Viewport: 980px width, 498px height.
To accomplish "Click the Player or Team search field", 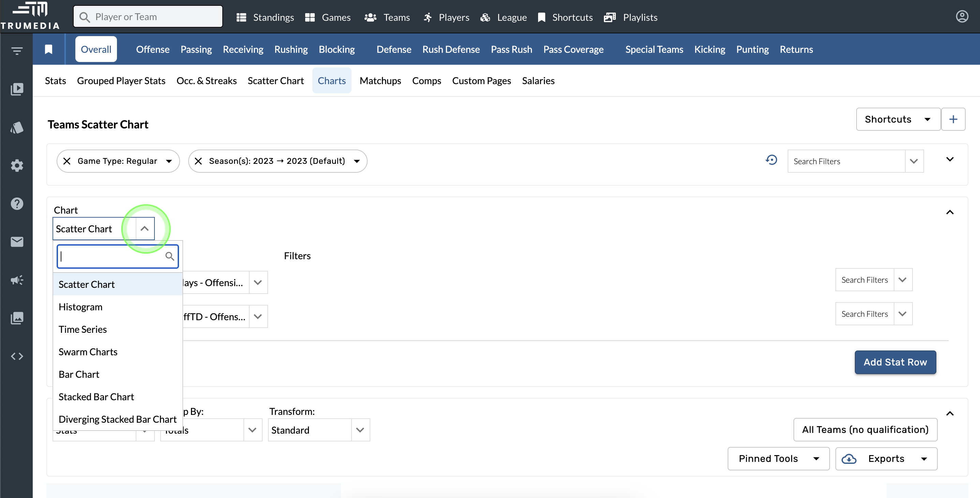I will click(148, 17).
